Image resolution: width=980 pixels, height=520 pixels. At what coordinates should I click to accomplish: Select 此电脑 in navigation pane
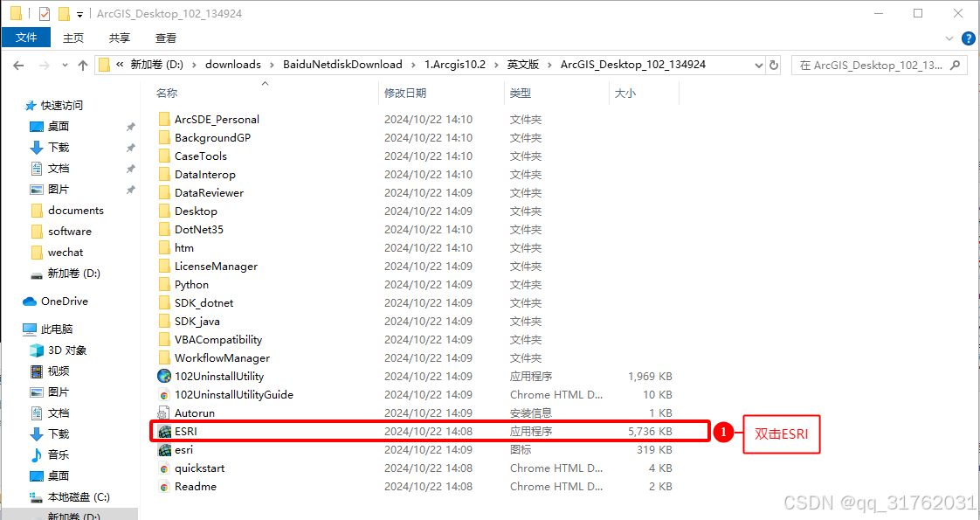click(57, 329)
